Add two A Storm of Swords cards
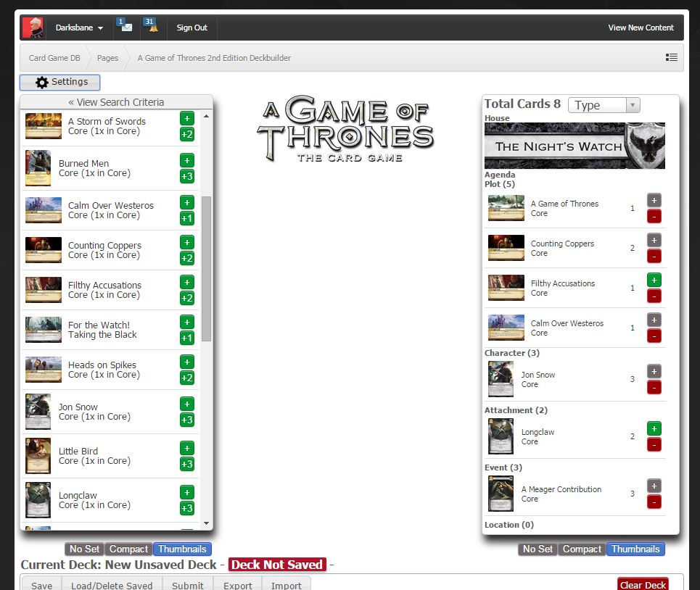The width and height of the screenshot is (700, 590). click(x=187, y=134)
